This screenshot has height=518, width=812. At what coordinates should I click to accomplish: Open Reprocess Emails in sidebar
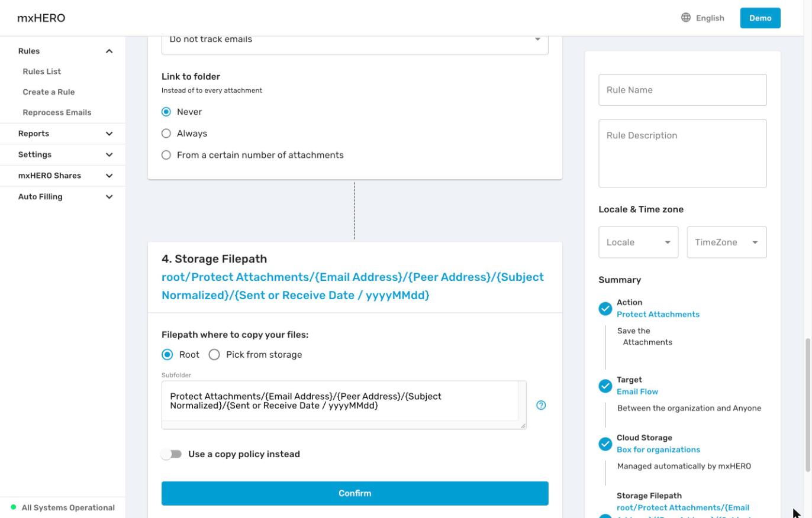[x=57, y=112]
